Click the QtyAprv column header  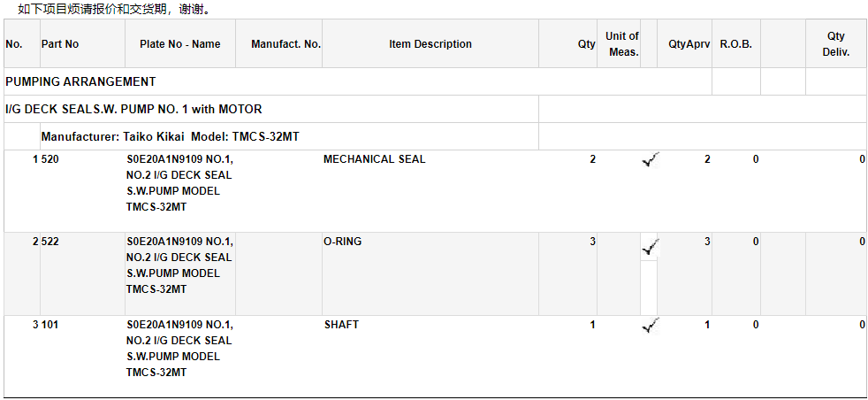click(x=690, y=44)
